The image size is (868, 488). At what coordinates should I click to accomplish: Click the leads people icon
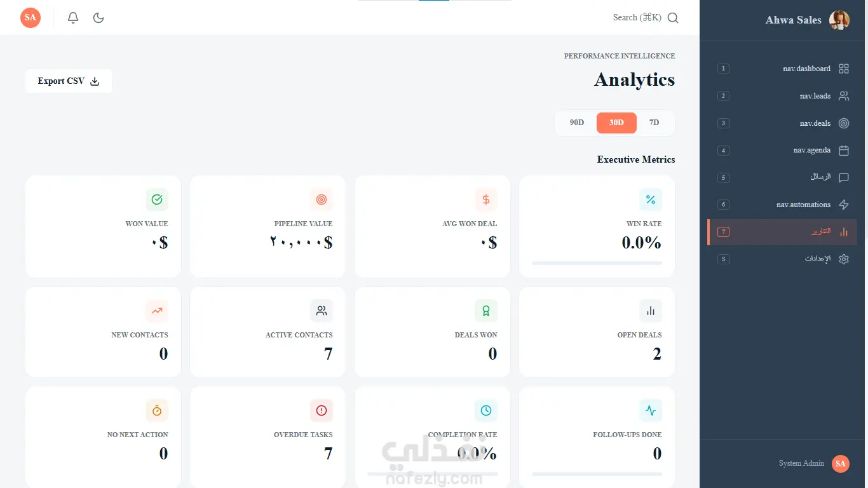pyautogui.click(x=844, y=96)
